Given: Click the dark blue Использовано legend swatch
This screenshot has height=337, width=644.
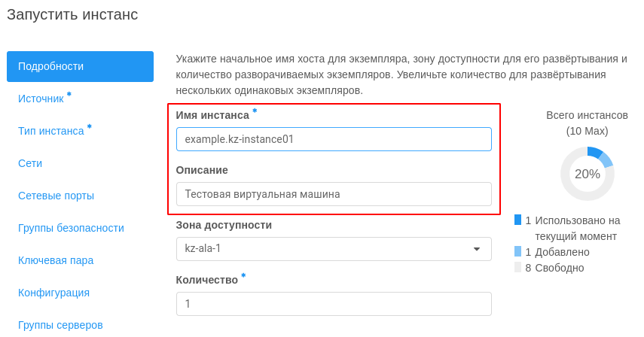Looking at the screenshot, I should click(x=518, y=220).
